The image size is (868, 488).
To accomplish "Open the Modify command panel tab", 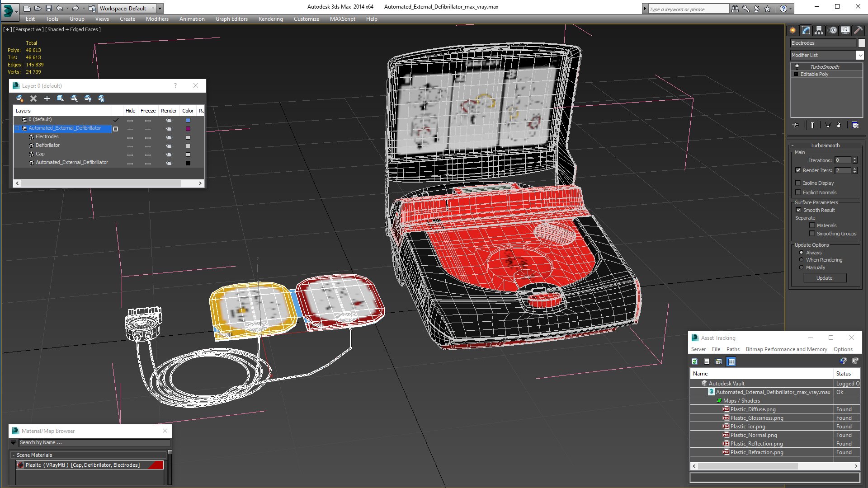I will (x=806, y=30).
